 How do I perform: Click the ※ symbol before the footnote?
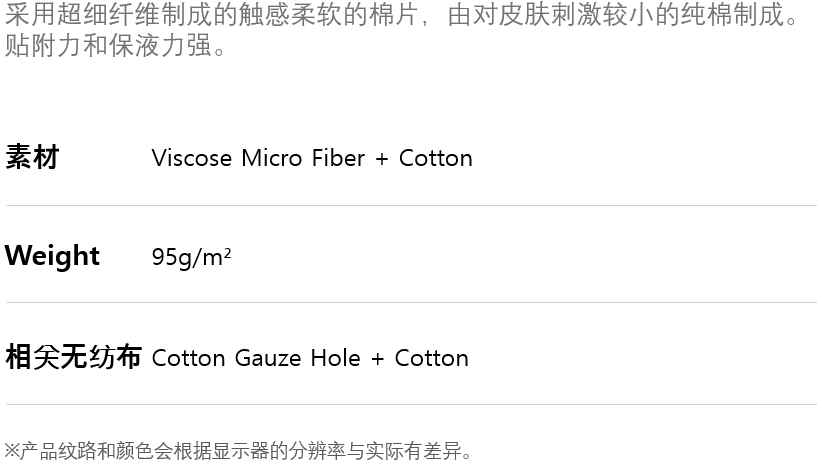(x=12, y=451)
